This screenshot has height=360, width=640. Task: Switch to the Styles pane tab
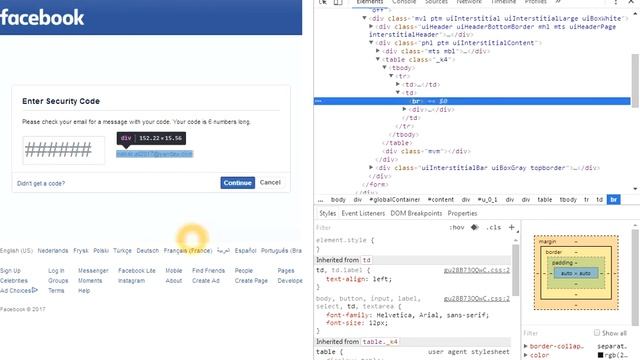[327, 213]
